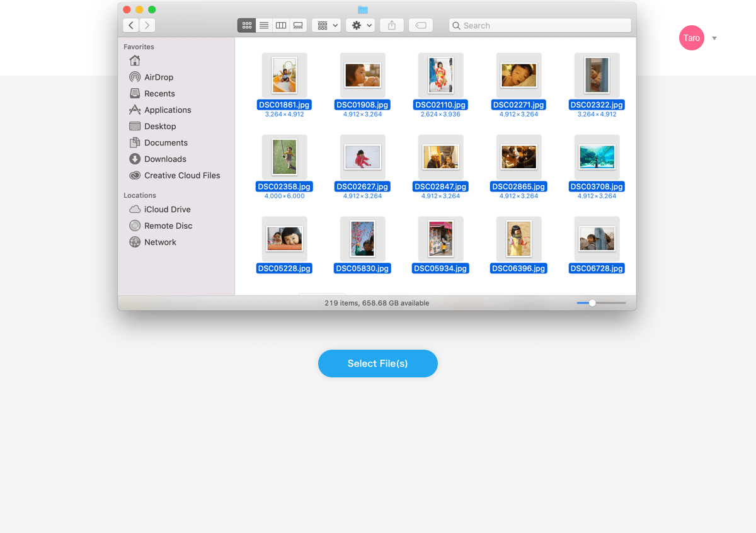Switch to Column view
The height and width of the screenshot is (533, 756).
coord(281,25)
